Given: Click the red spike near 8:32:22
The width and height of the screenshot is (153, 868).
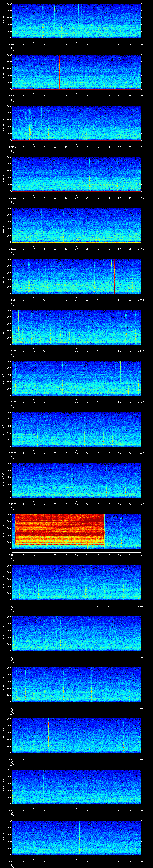Looking at the screenshot, I should (x=59, y=72).
